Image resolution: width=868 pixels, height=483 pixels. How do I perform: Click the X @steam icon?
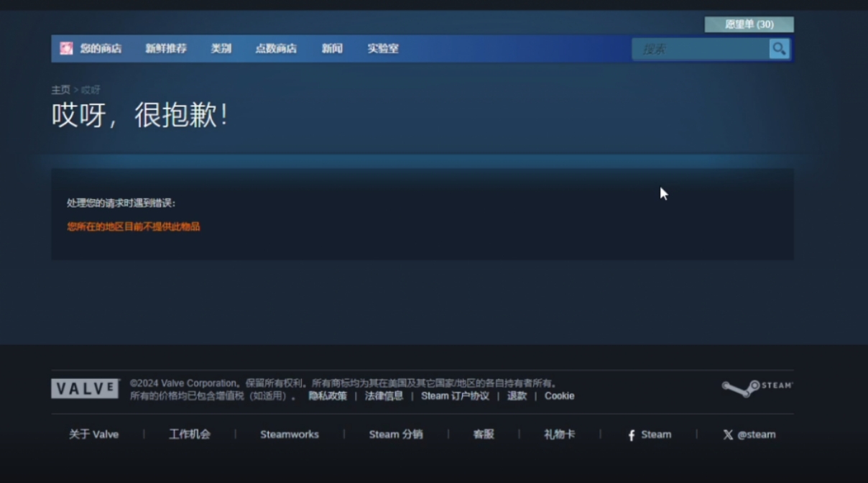(x=728, y=434)
